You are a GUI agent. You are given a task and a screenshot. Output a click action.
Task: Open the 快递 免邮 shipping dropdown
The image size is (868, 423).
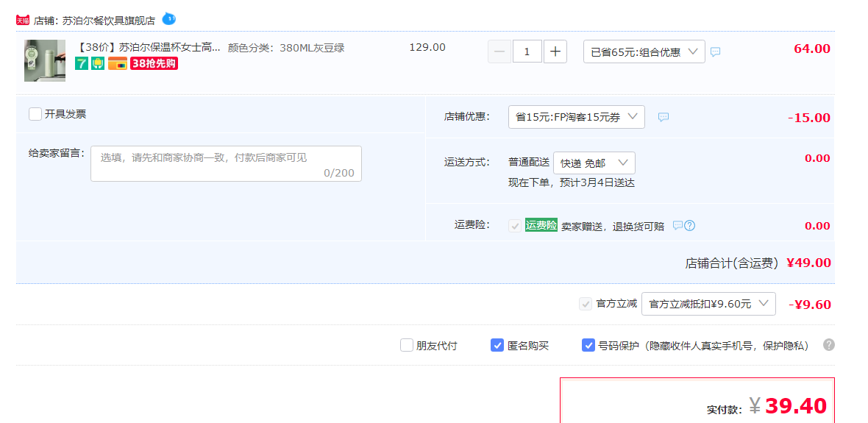[x=594, y=163]
